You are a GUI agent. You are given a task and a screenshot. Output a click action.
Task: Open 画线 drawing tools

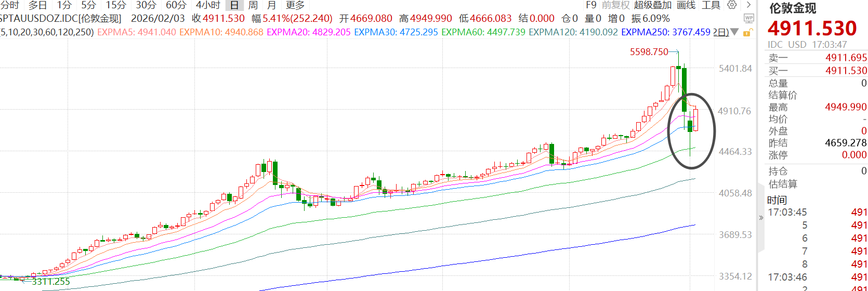coord(687,5)
